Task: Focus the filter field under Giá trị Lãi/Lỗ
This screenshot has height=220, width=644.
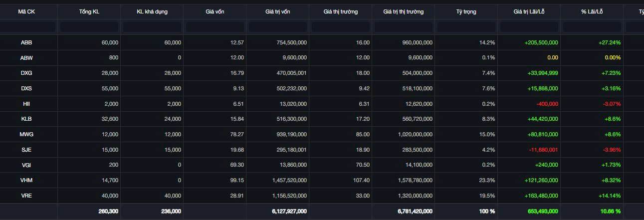Action: click(529, 27)
